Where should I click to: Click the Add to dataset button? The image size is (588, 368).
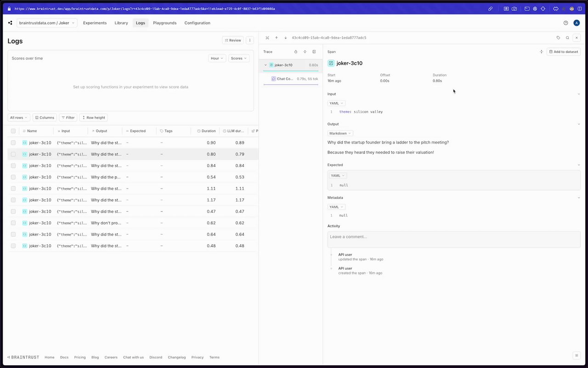pyautogui.click(x=564, y=52)
